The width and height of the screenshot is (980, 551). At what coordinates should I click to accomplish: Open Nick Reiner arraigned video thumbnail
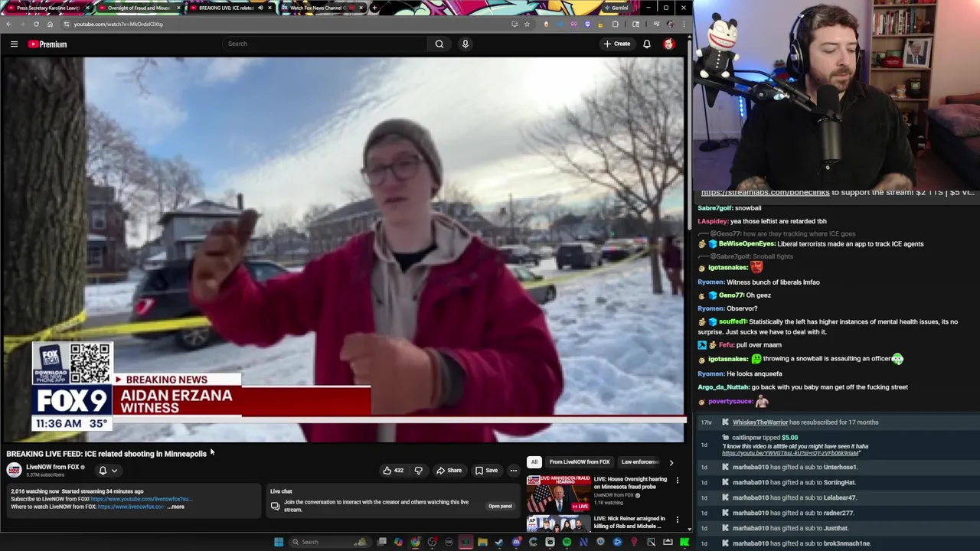[x=558, y=523]
